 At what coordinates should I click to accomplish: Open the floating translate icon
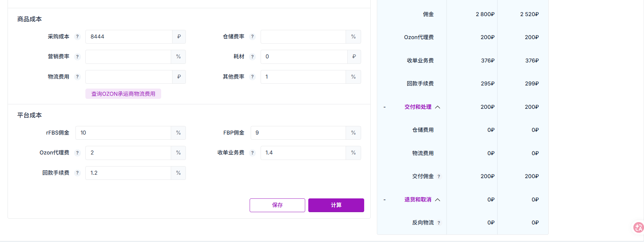[638, 227]
